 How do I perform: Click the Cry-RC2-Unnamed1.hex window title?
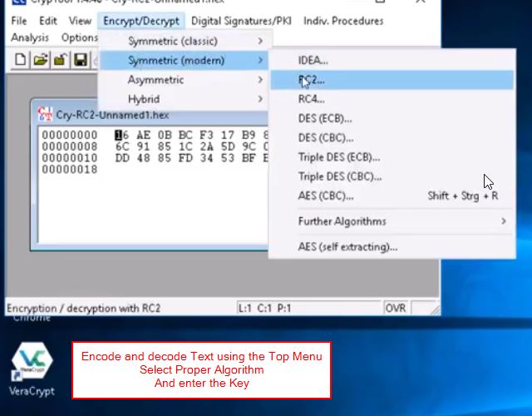tap(113, 115)
